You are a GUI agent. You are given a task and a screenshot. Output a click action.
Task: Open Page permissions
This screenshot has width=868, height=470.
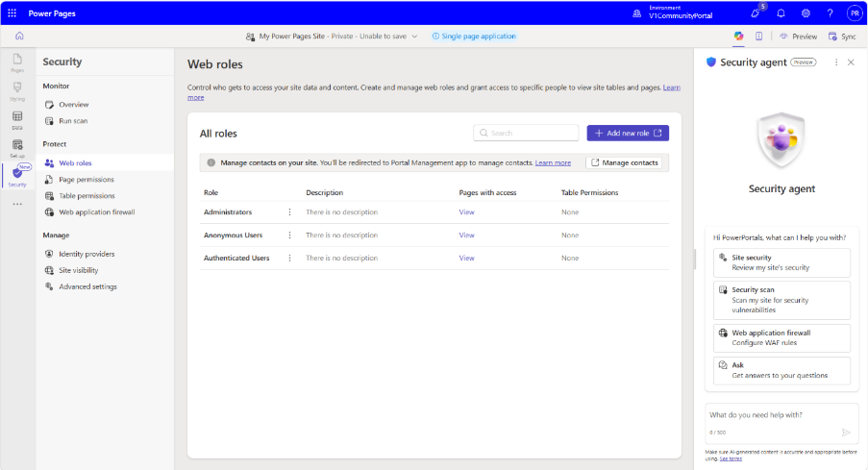click(x=87, y=180)
